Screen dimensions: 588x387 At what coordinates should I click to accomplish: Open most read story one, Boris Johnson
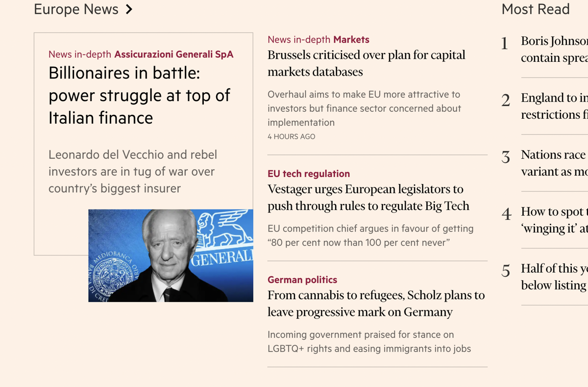554,49
